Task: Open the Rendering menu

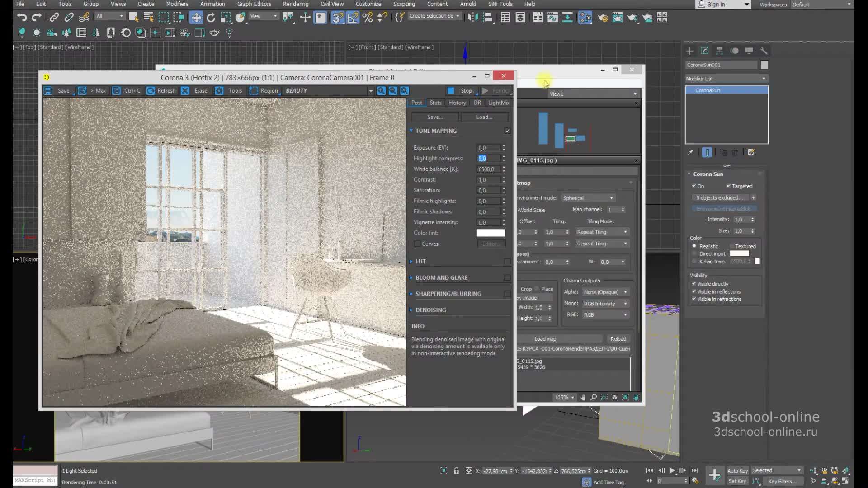Action: point(295,4)
